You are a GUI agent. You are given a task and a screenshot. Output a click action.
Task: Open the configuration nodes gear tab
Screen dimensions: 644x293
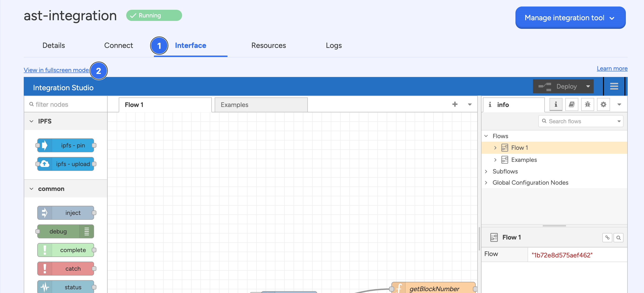click(603, 104)
